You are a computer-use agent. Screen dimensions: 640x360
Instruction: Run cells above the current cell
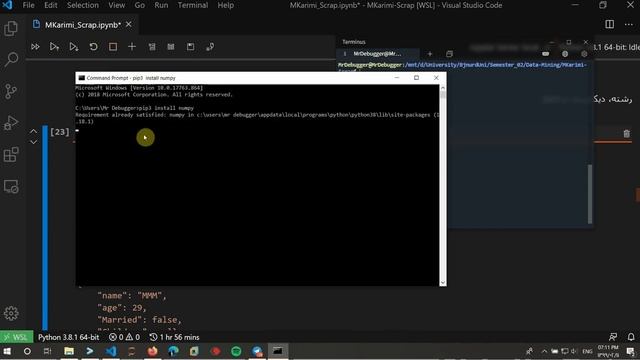(54, 47)
